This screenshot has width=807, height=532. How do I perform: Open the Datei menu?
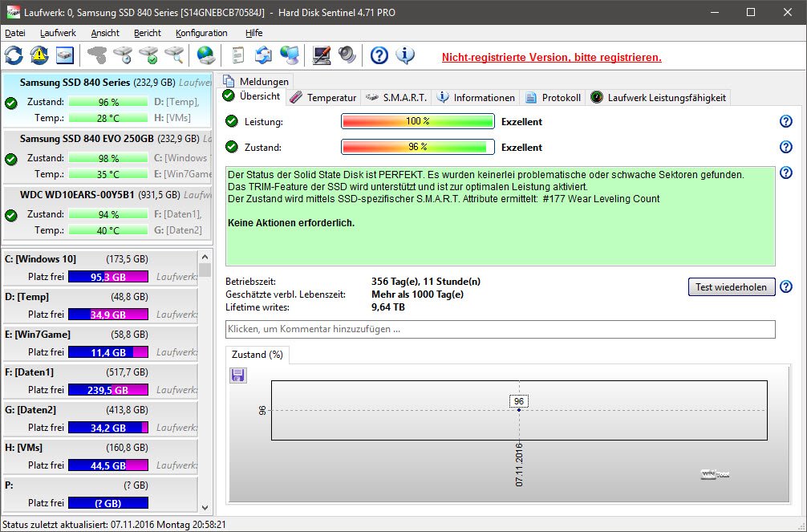tap(15, 33)
